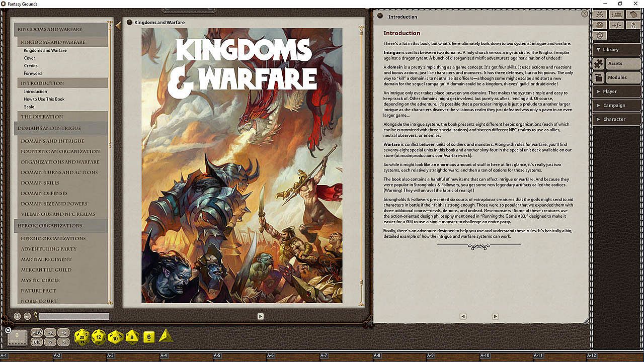Toggle the -5 modifier button
Image resolution: width=644 pixels, height=362 pixels.
(x=63, y=342)
